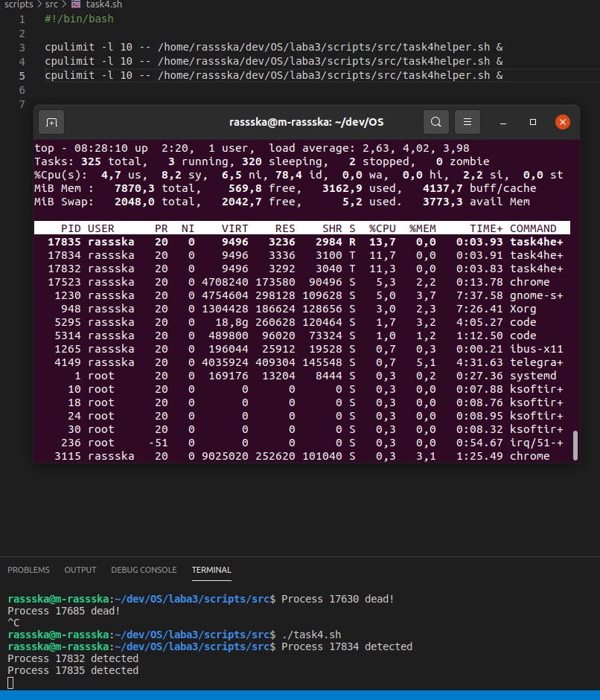600x700 pixels.
Task: Click the '#!/bin/bash' shebang line
Action: tap(79, 19)
